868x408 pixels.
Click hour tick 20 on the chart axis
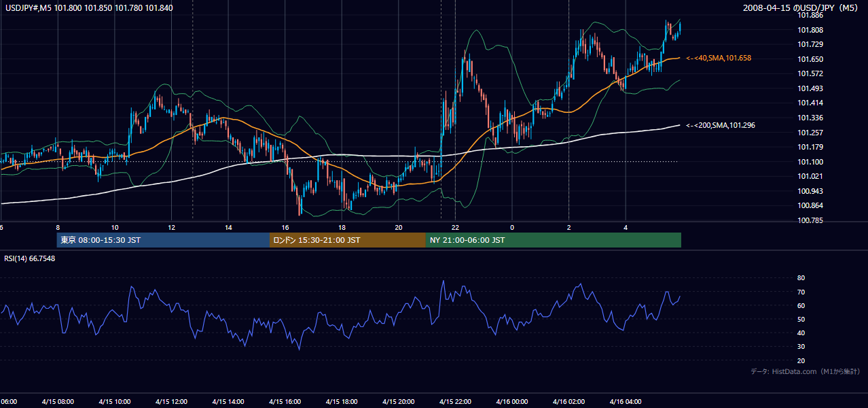tap(399, 227)
